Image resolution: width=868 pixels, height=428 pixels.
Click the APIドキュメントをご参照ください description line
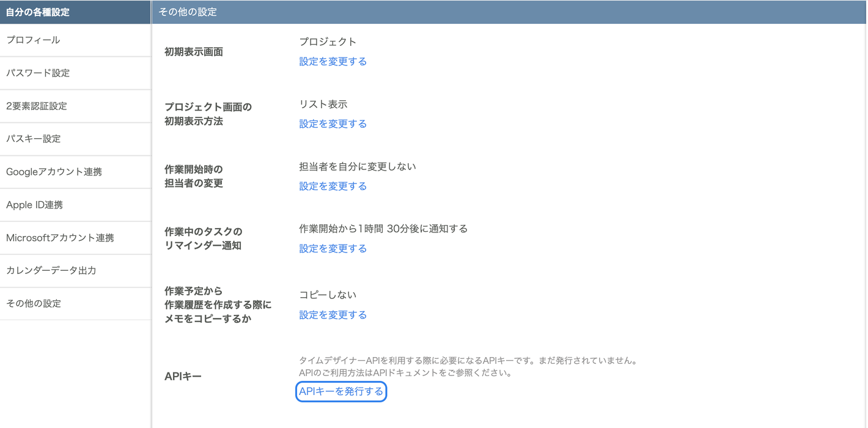tap(405, 373)
